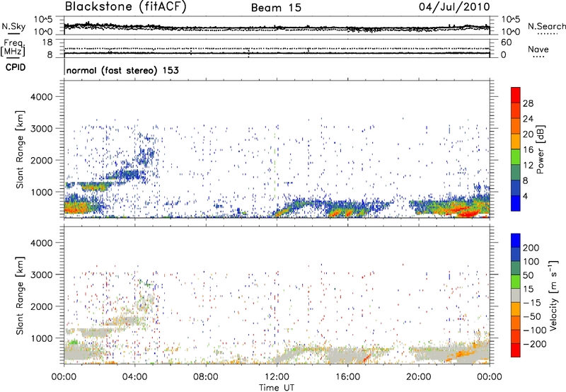Click the "08:00" time tick label
The height and width of the screenshot is (392, 566).
point(206,377)
